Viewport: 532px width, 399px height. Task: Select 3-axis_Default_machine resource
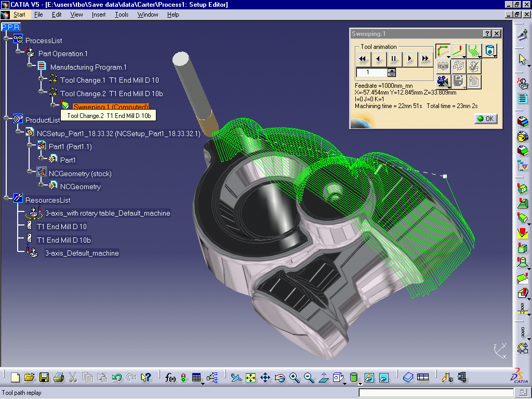(x=82, y=253)
